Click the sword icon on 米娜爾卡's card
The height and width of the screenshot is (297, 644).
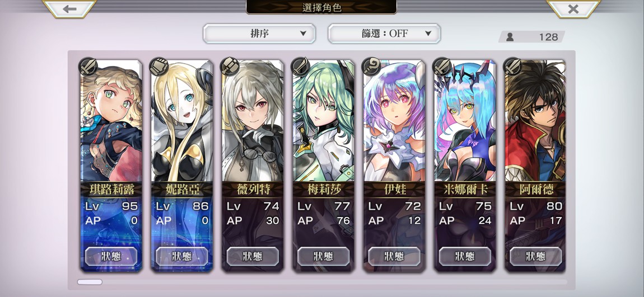[442, 67]
